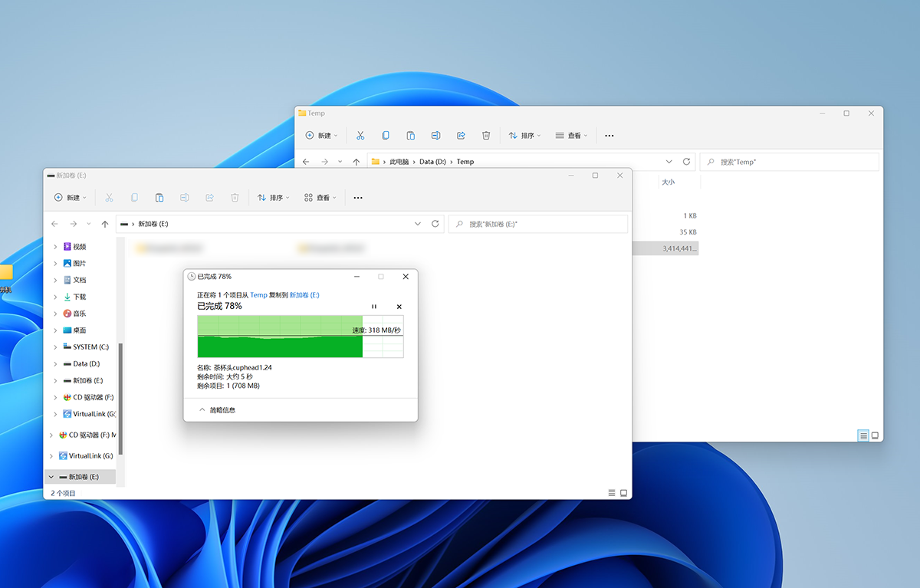Select bottom-level VirtualLink (G:) drive item
This screenshot has width=920, height=588.
(x=85, y=455)
